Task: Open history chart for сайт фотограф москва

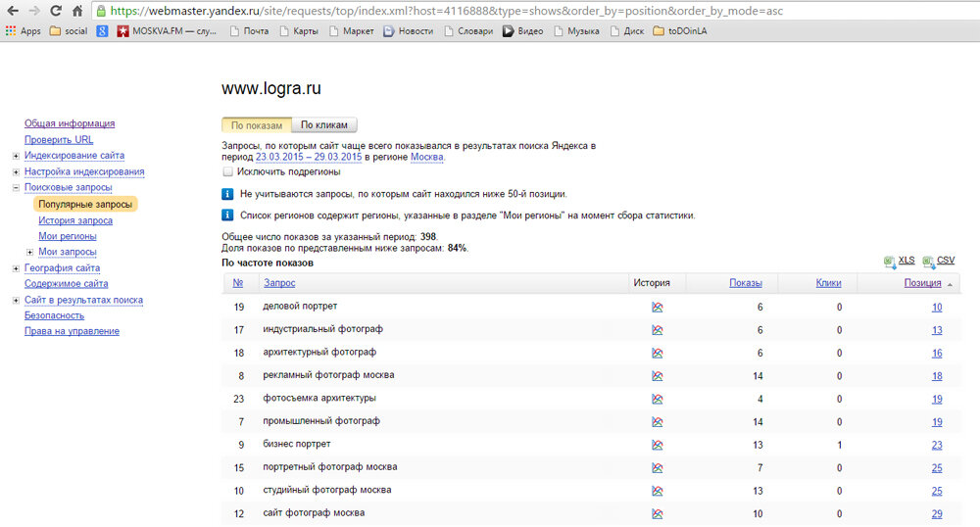Action: click(x=657, y=514)
